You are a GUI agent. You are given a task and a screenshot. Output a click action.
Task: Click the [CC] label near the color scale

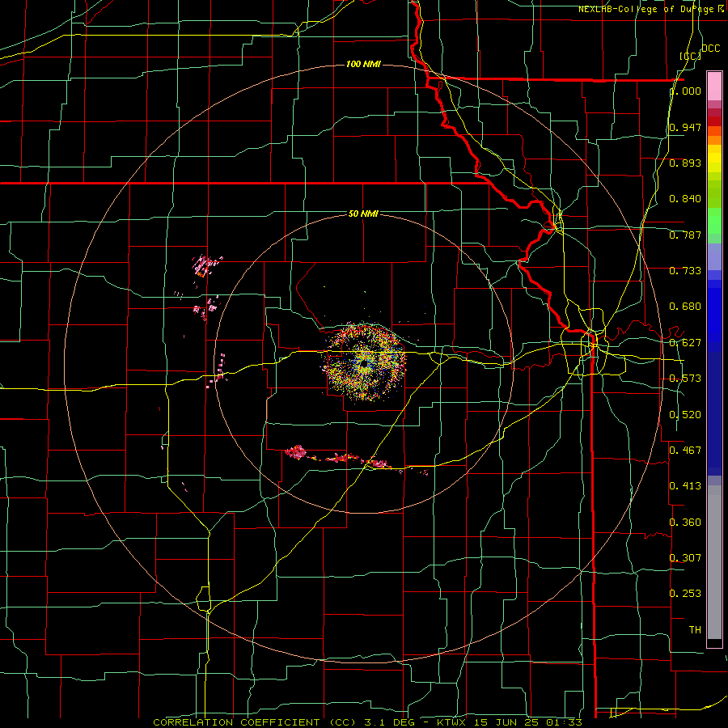coord(690,56)
